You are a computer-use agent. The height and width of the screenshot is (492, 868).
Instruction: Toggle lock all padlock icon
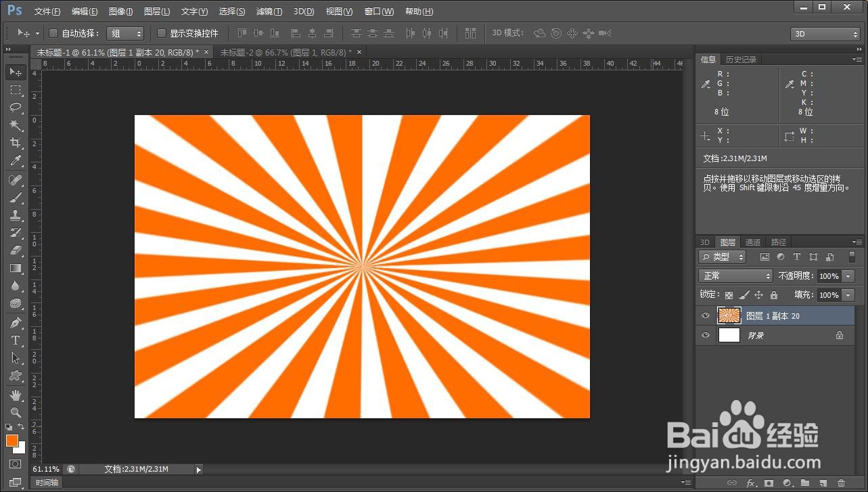tap(773, 295)
